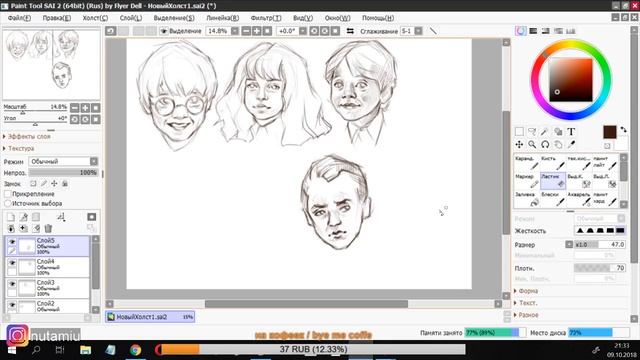This screenshot has width=640, height=360.
Task: Click the undo arrow in toolbar
Action: pyautogui.click(x=111, y=31)
